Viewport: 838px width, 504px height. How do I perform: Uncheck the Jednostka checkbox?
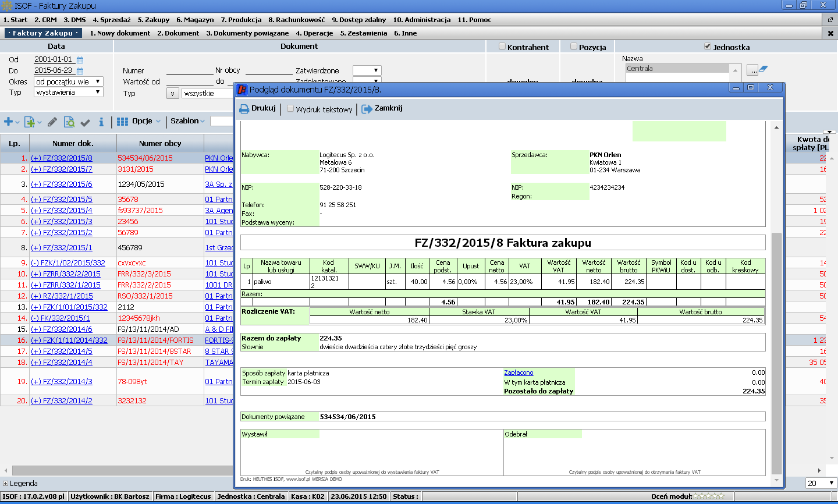[x=708, y=47]
